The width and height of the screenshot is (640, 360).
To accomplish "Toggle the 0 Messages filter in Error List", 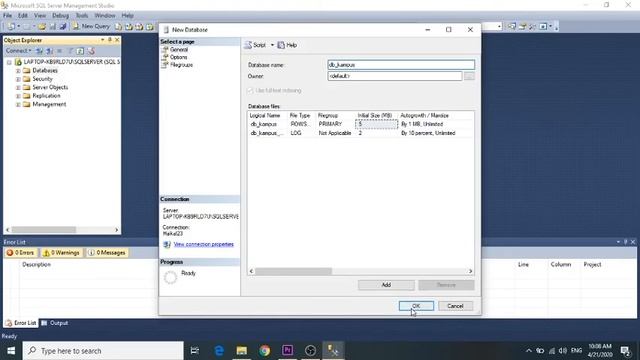I will coord(107,253).
